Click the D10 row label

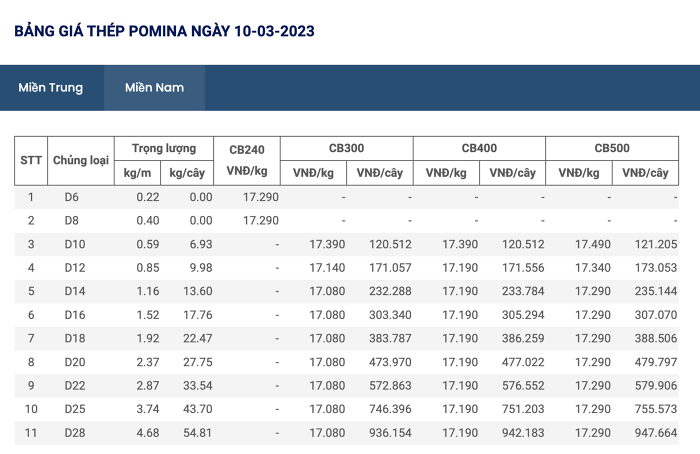click(75, 244)
